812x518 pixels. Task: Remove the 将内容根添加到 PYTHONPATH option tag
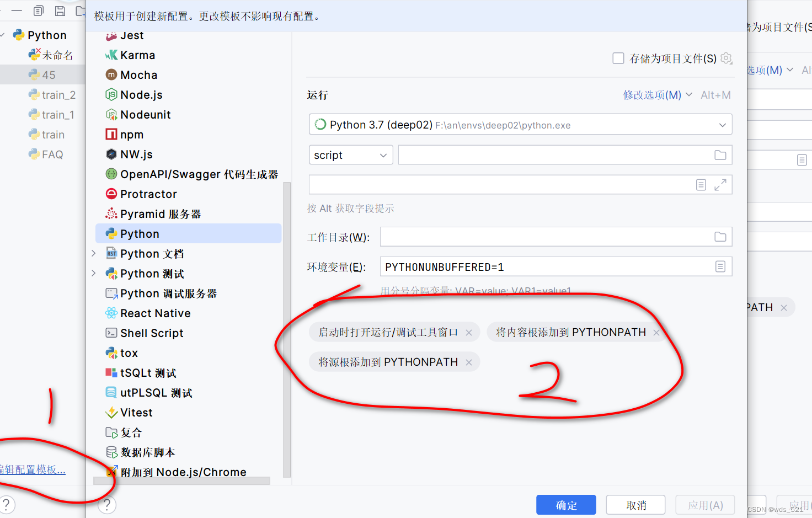click(x=656, y=333)
